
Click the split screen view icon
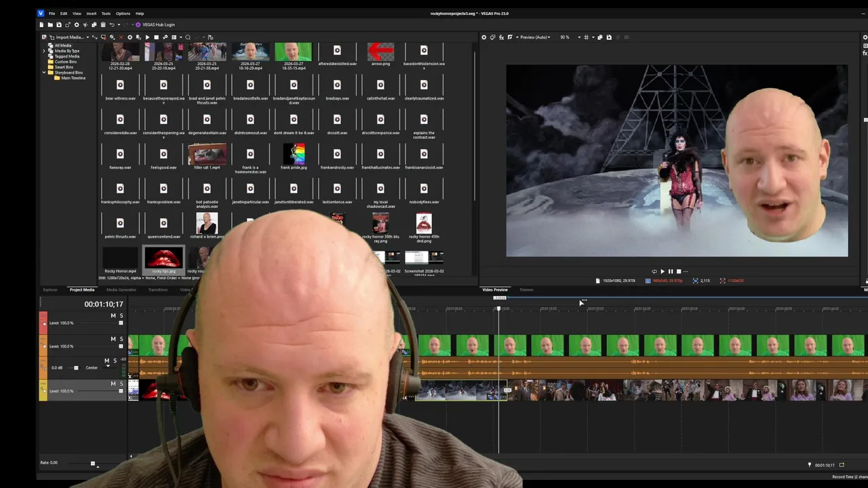(x=510, y=37)
